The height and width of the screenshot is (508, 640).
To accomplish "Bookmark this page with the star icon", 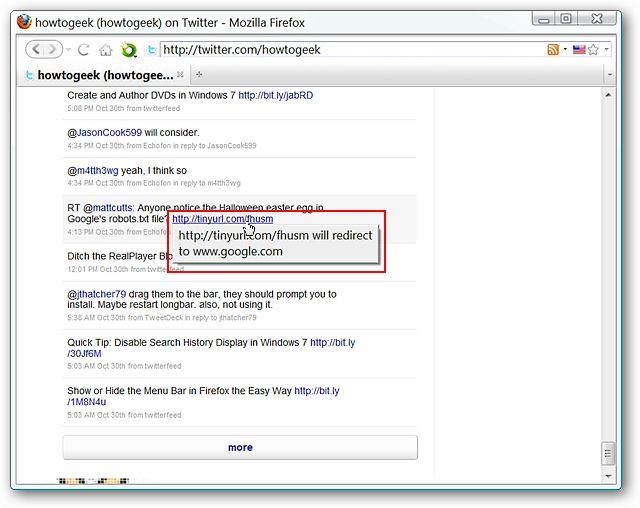I will [593, 50].
